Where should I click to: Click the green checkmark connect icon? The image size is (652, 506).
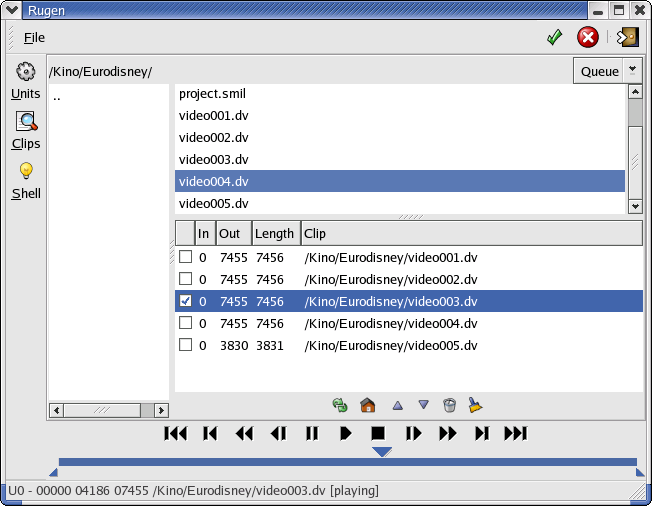(x=554, y=37)
